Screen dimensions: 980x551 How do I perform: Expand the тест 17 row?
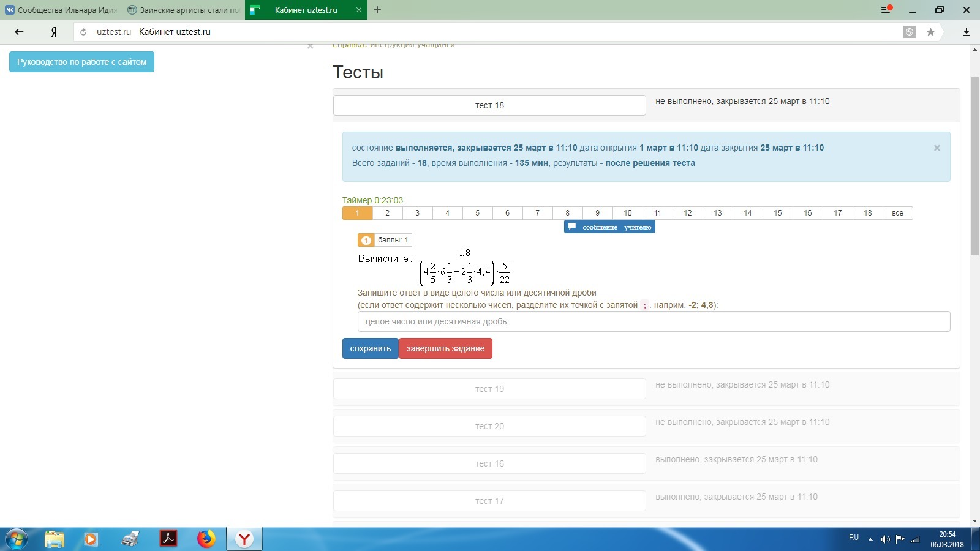point(489,501)
